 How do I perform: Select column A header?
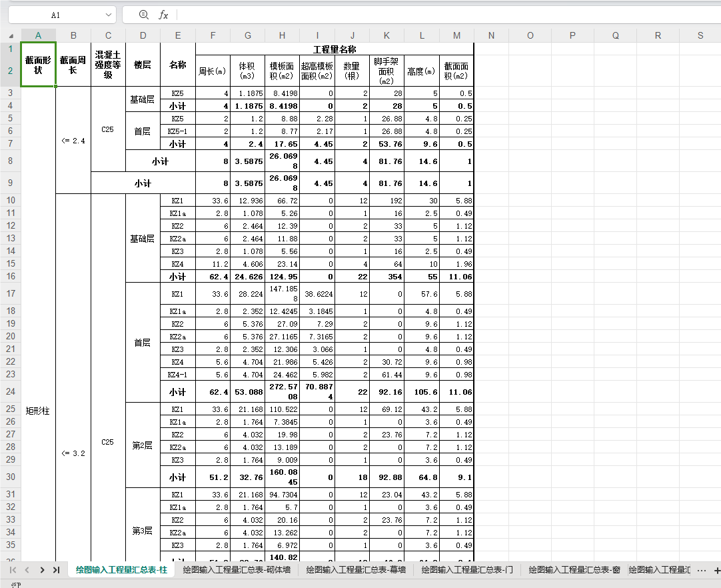38,35
